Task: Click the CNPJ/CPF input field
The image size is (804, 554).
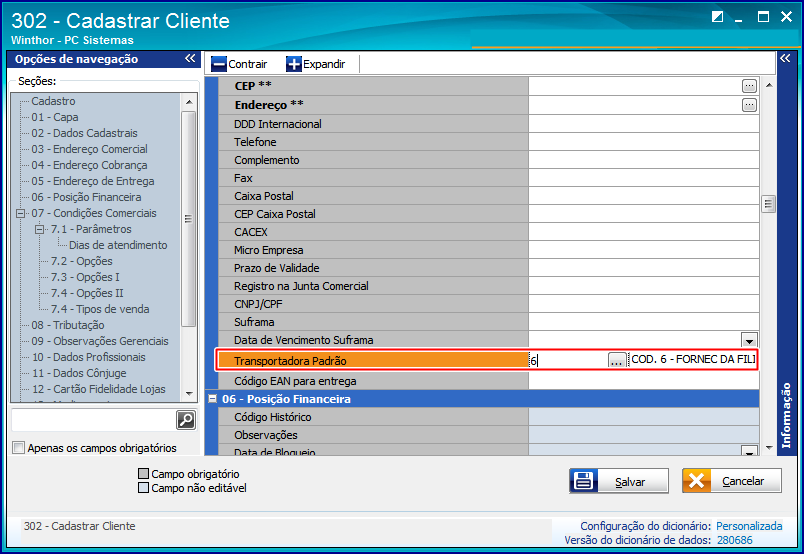Action: [644, 304]
